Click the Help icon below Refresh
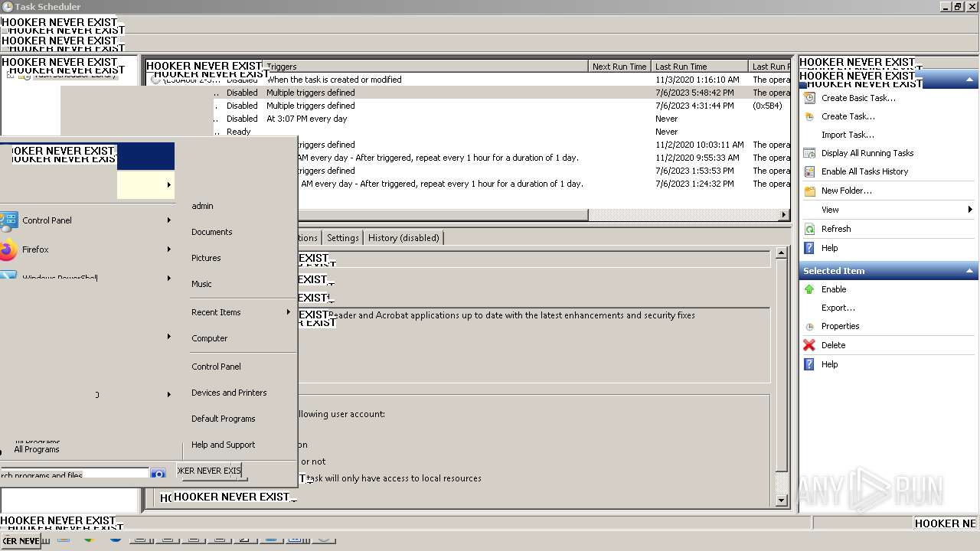Image resolution: width=980 pixels, height=551 pixels. pos(809,248)
